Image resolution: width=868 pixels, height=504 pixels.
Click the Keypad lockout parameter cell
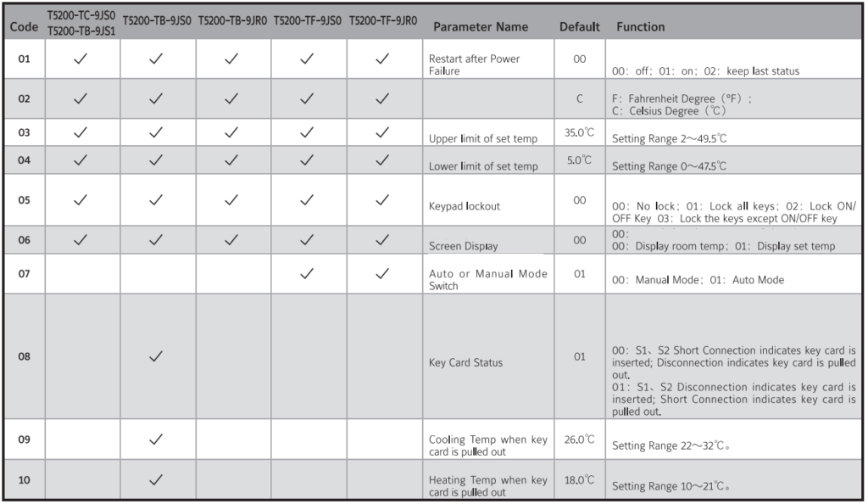click(x=465, y=206)
